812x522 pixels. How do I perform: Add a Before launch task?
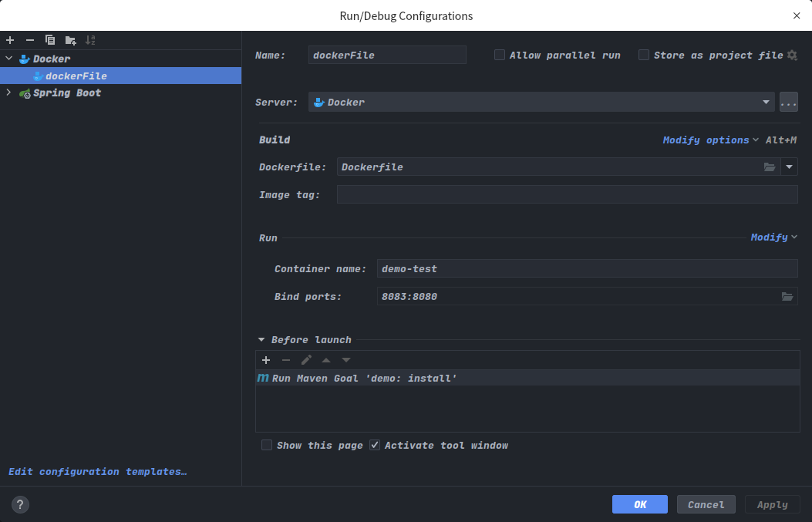(266, 360)
